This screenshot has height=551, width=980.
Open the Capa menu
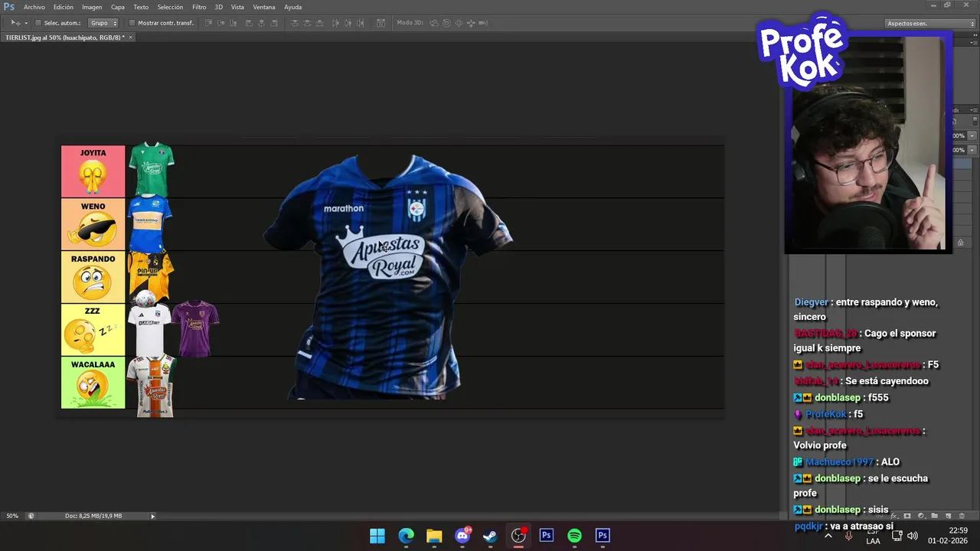pyautogui.click(x=118, y=7)
